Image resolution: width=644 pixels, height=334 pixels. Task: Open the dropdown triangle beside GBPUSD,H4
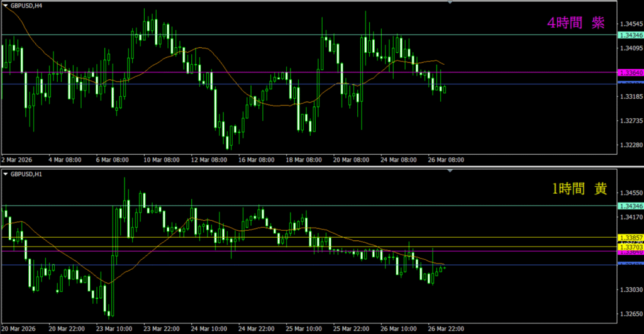coord(6,5)
